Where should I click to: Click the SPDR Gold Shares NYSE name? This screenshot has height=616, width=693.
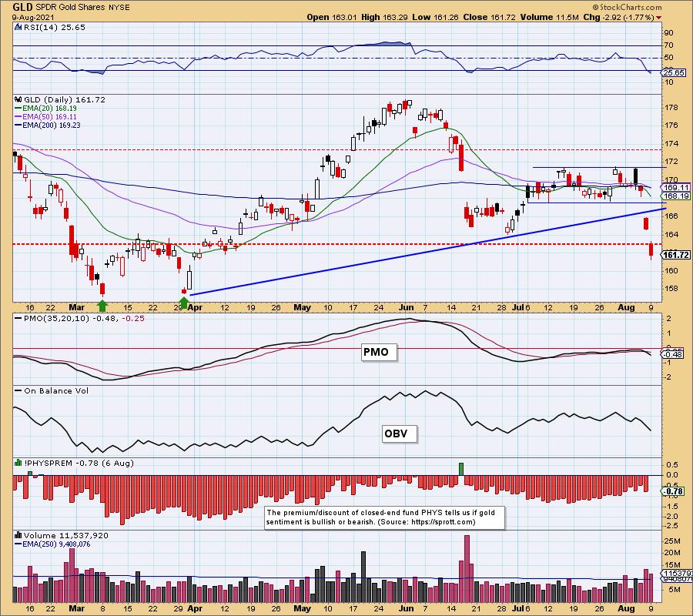[x=81, y=8]
